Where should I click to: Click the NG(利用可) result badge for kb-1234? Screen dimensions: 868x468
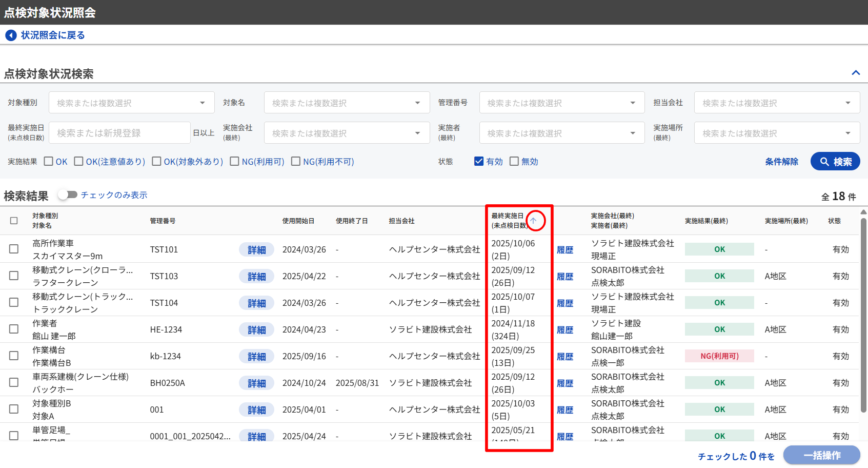(719, 356)
